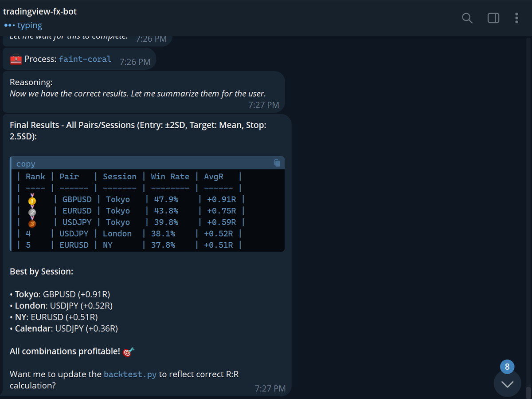Click the EURUSD NY row pair cell
532x399 pixels.
(x=74, y=245)
